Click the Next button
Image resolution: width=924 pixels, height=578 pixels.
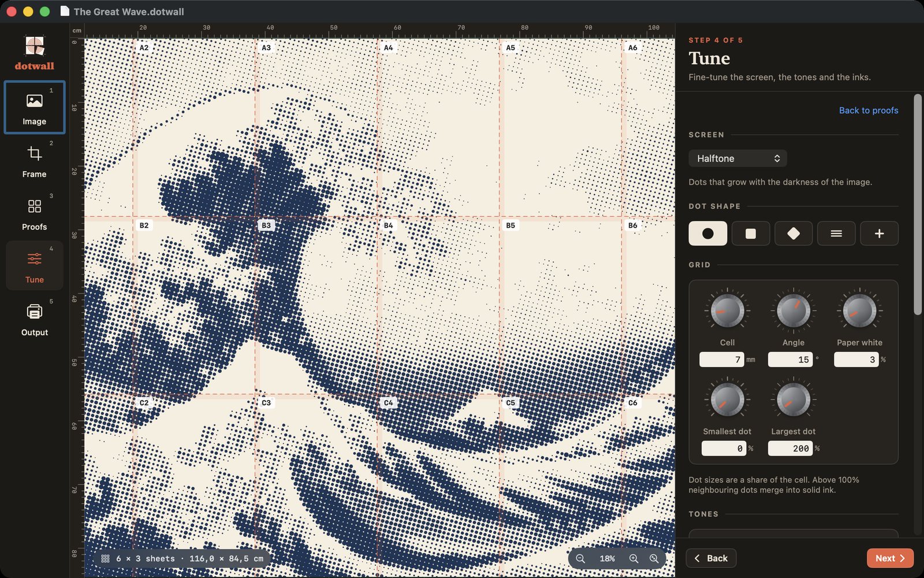pos(890,558)
